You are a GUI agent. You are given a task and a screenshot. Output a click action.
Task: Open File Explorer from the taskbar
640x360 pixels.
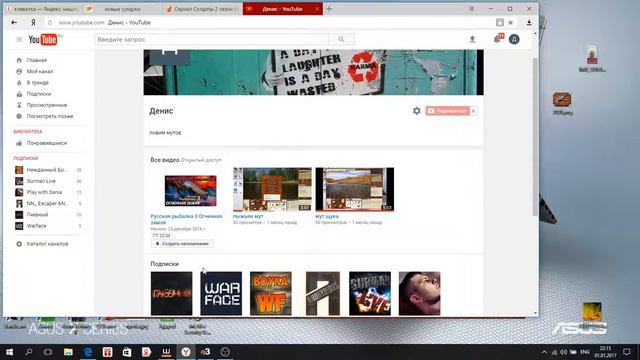(x=68, y=352)
